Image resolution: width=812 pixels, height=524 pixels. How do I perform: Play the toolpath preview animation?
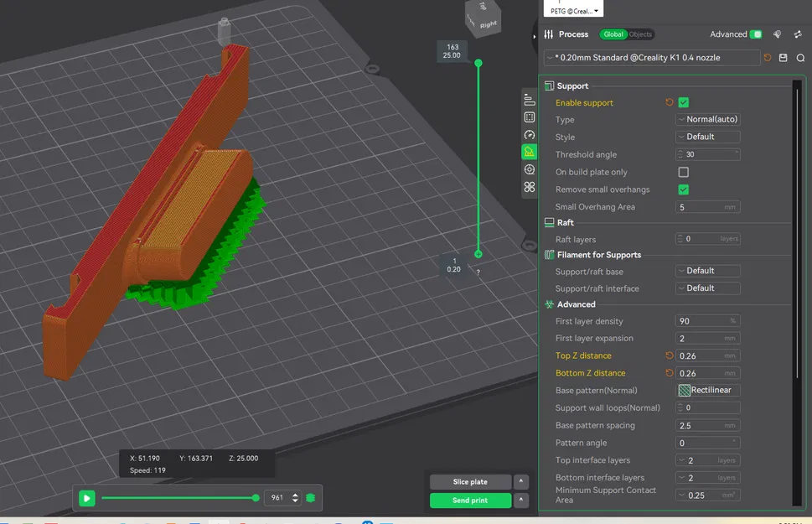(87, 498)
